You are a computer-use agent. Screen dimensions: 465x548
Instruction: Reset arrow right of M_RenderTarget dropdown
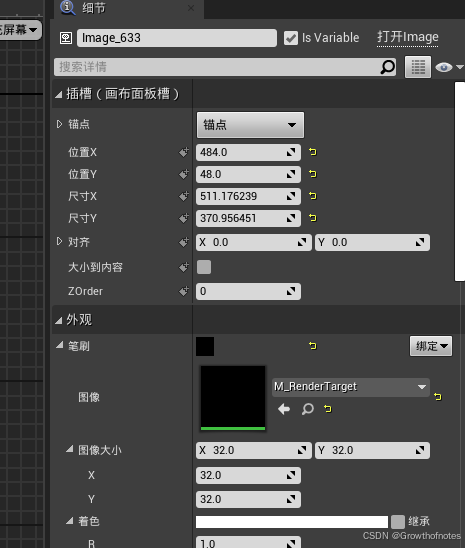(437, 397)
